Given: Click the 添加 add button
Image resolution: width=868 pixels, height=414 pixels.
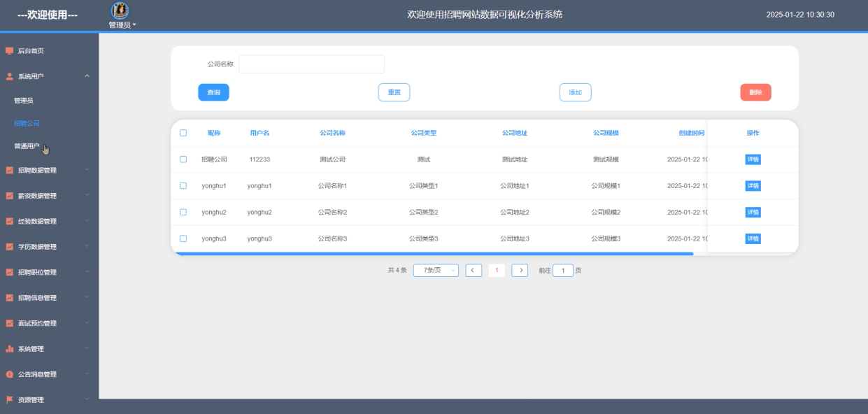Looking at the screenshot, I should pos(575,92).
